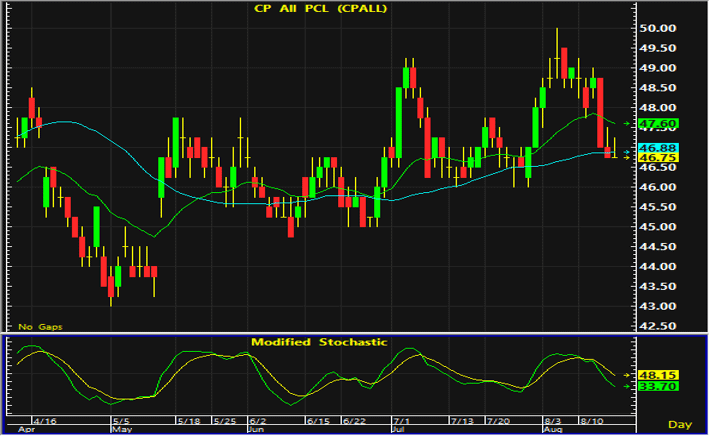Click the 46.00 price axis label
Image resolution: width=710 pixels, height=436 pixels.
[657, 187]
